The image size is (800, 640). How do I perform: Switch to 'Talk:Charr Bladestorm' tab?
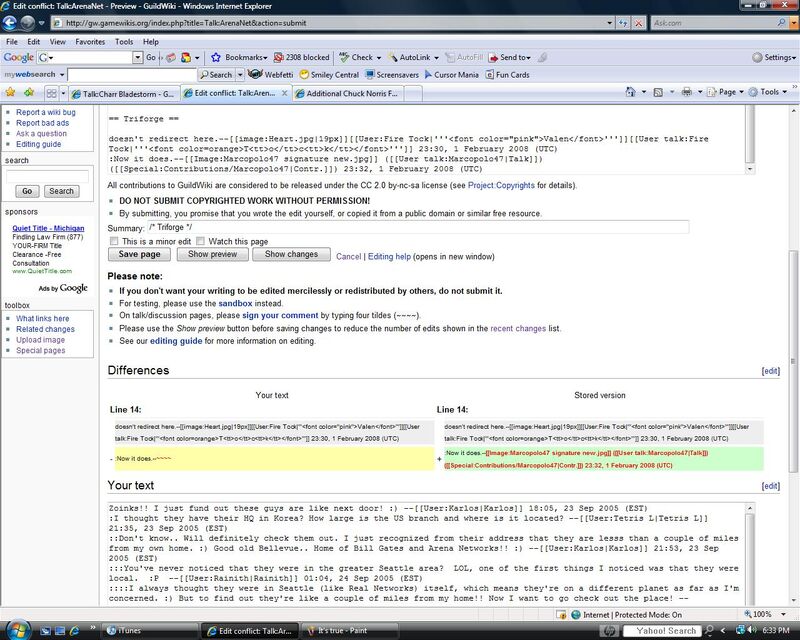tap(124, 94)
